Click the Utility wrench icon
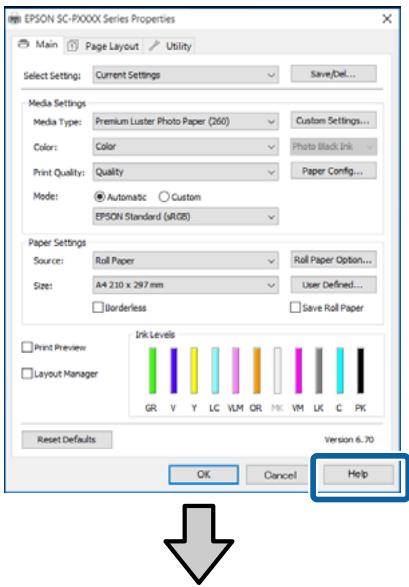The width and height of the screenshot is (409, 587). tap(154, 46)
